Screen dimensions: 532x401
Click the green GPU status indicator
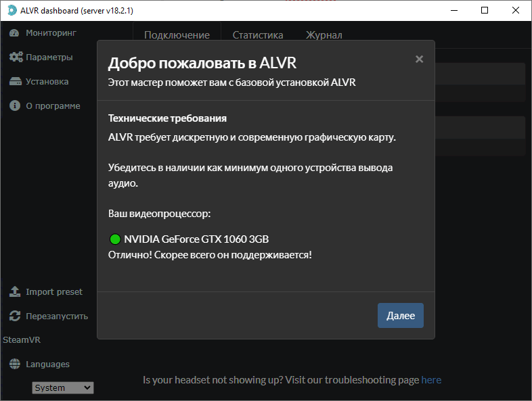click(x=115, y=239)
